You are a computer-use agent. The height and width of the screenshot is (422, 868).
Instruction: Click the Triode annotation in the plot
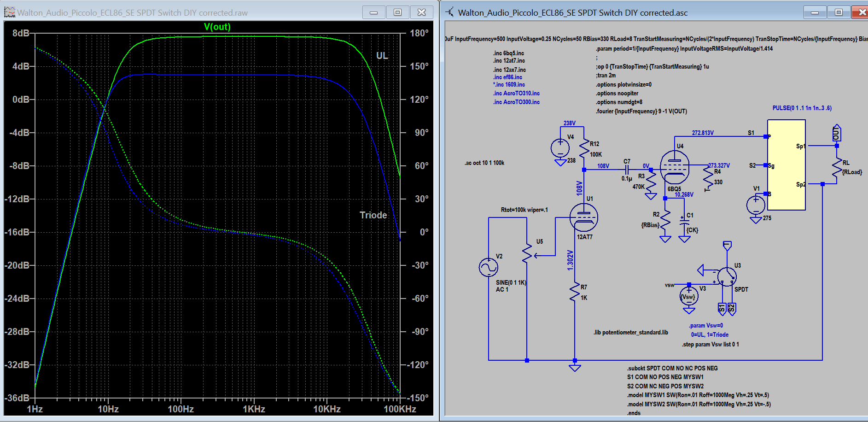click(x=373, y=215)
